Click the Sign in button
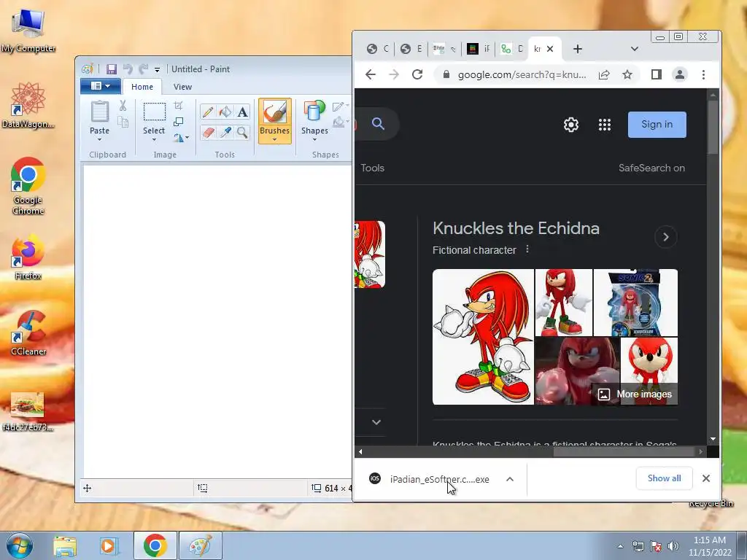 [657, 124]
